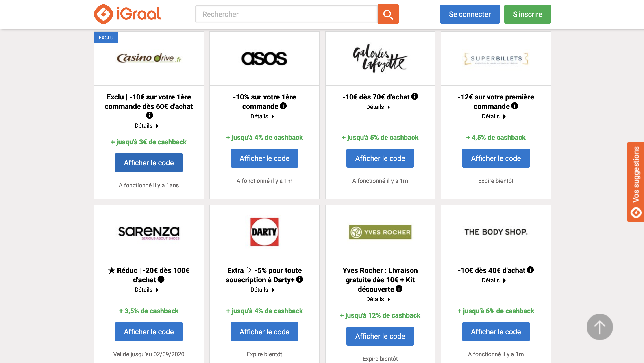Click inside the Rechercher search field
The image size is (644, 363).
point(285,14)
